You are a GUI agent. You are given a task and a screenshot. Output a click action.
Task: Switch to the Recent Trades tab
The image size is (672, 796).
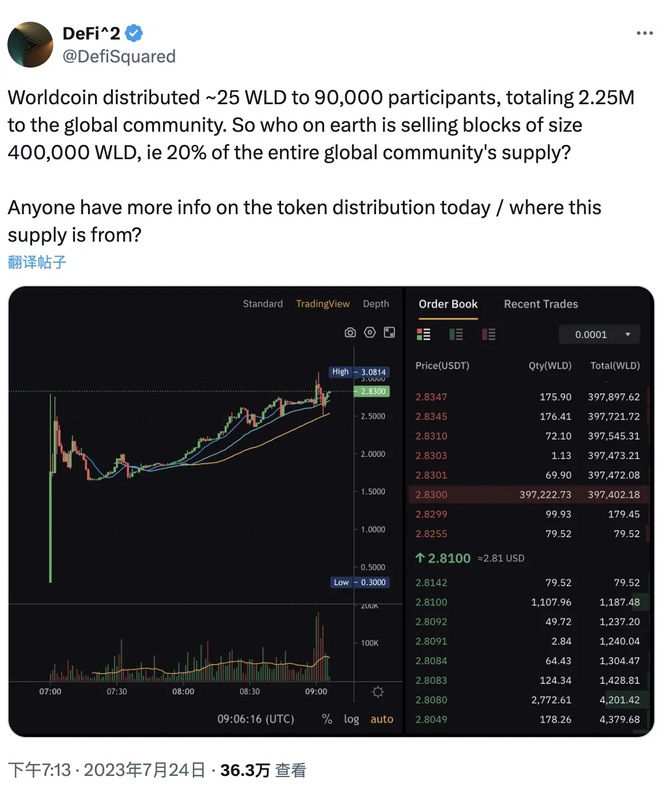click(x=541, y=304)
